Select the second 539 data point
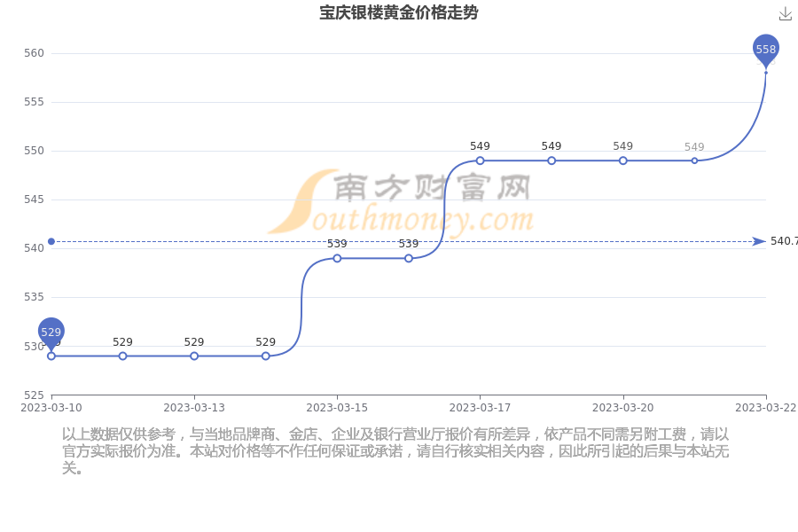 tap(409, 259)
